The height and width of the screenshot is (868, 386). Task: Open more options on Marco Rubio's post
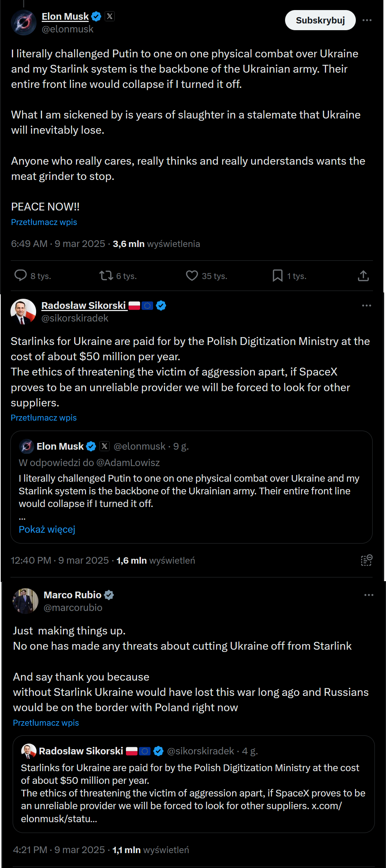(x=369, y=595)
